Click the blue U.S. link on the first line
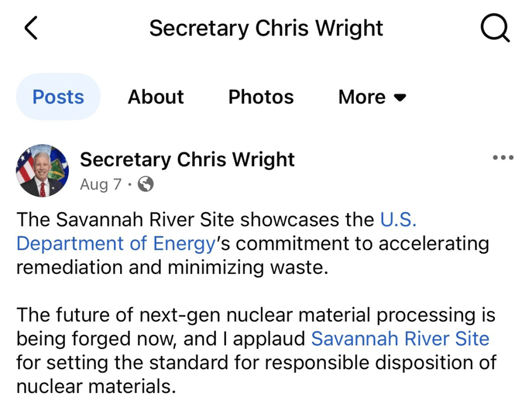The image size is (532, 407). coord(398,220)
